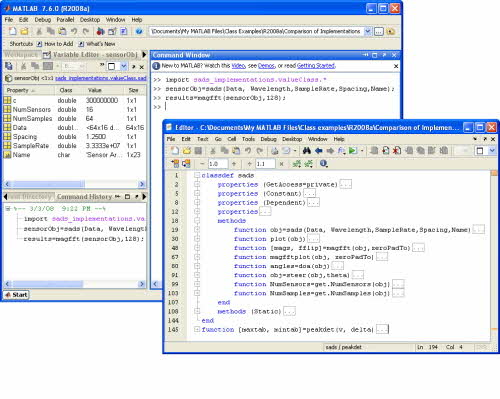
Task: Click the green Run icon in Editor toolbar
Action: click(353, 151)
